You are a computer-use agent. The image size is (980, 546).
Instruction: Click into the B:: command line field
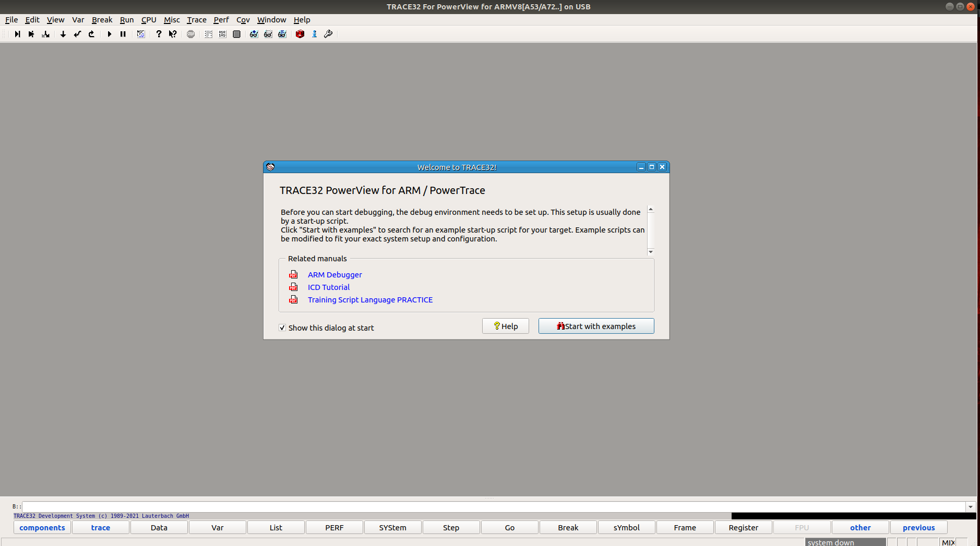tap(494, 506)
